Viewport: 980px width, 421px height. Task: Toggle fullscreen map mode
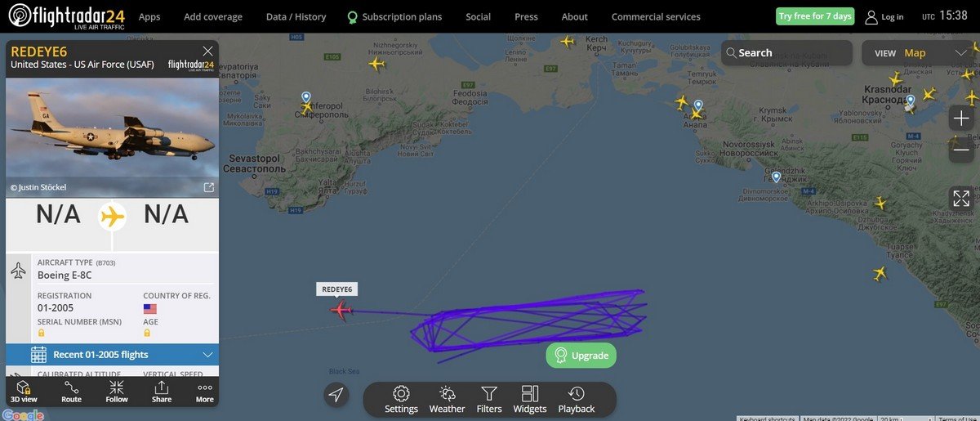(961, 198)
